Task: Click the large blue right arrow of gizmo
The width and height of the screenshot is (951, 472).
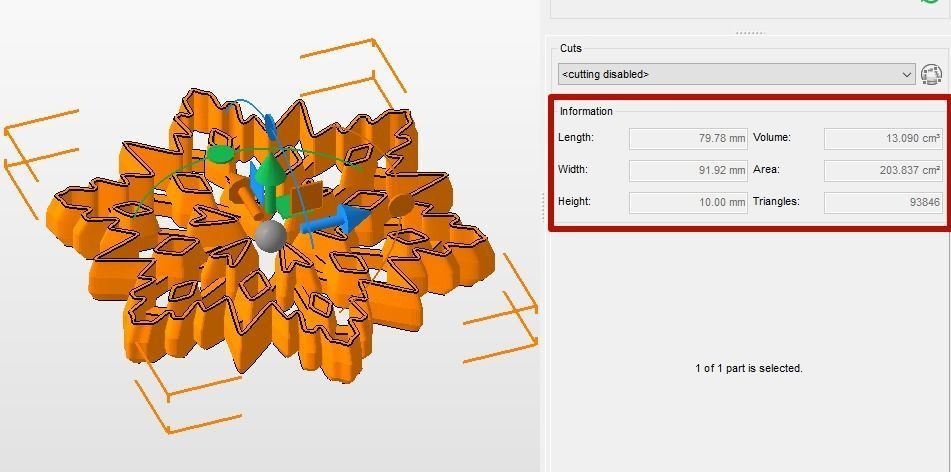Action: [335, 221]
